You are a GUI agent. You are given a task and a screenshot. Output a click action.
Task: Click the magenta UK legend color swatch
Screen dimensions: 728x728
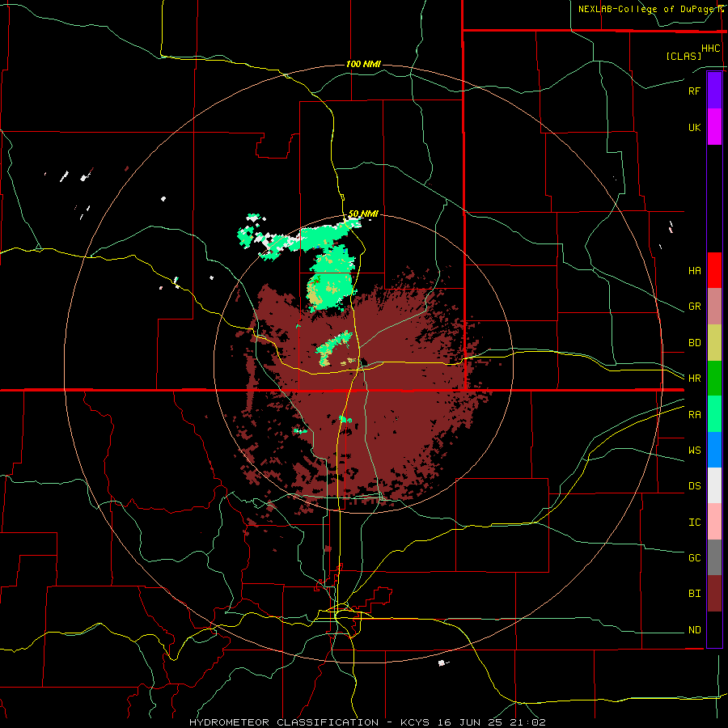click(x=714, y=127)
